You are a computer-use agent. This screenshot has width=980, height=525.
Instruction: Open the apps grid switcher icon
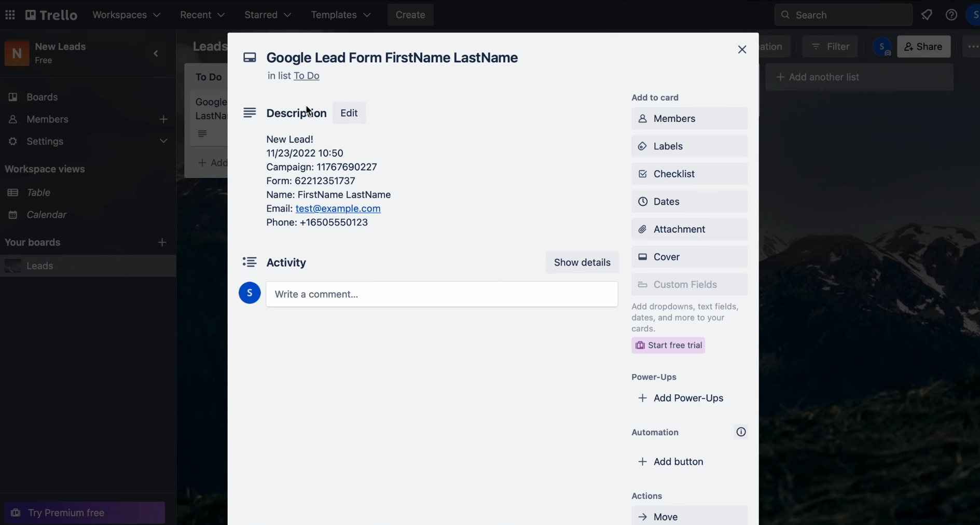tap(10, 15)
